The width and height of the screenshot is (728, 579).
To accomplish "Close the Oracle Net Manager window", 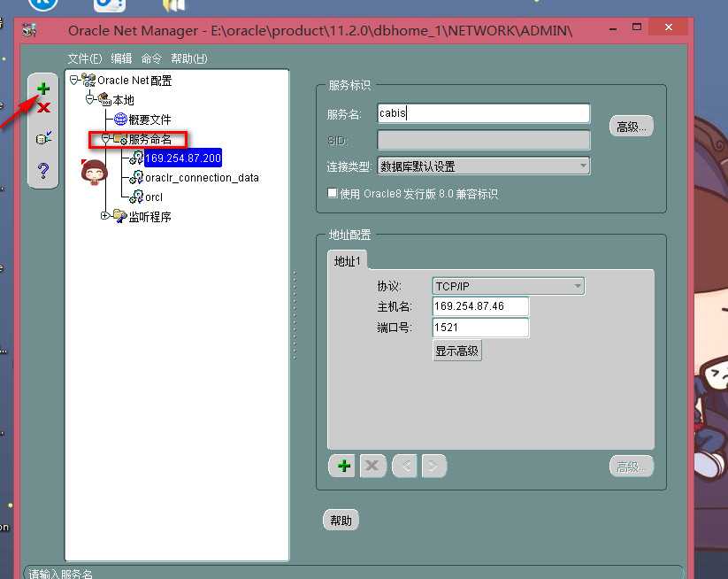I will point(669,27).
